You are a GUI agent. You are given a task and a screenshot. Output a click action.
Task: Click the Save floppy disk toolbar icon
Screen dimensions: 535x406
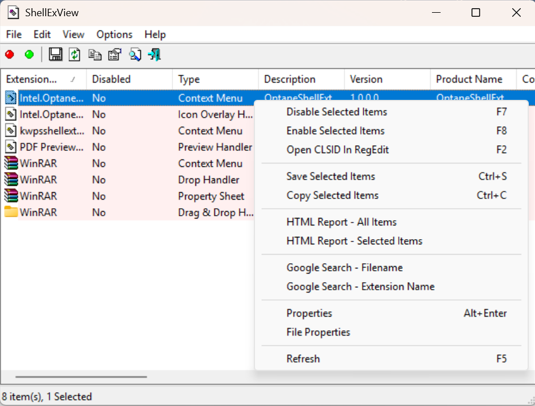pos(55,55)
